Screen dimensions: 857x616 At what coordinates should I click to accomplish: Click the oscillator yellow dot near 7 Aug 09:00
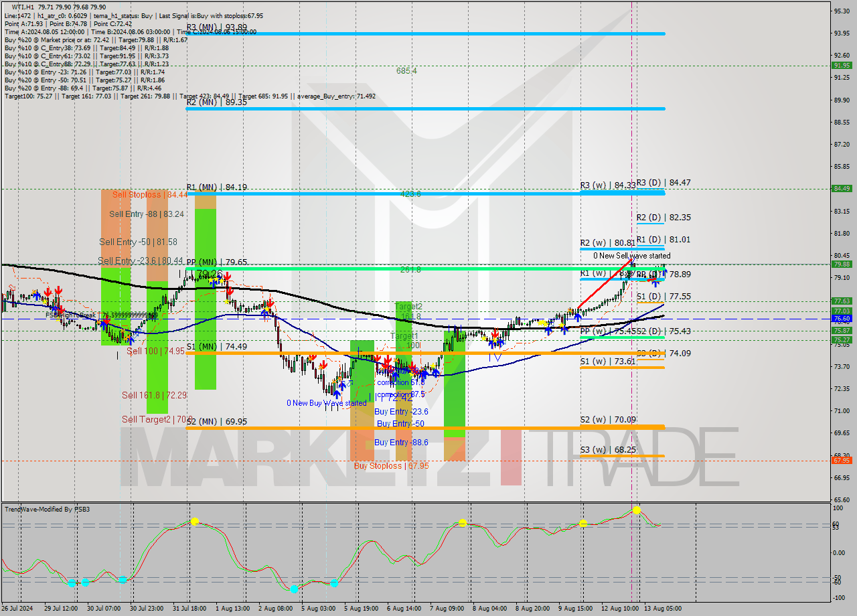pos(463,522)
